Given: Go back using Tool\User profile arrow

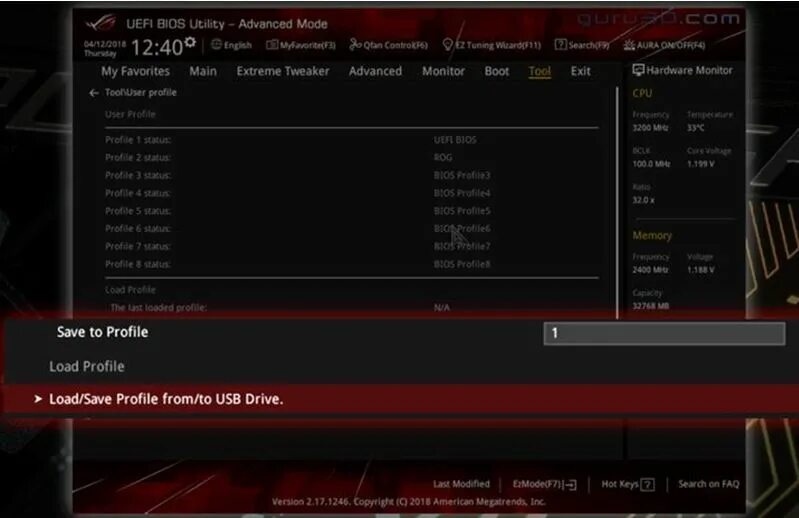Looking at the screenshot, I should pyautogui.click(x=94, y=93).
